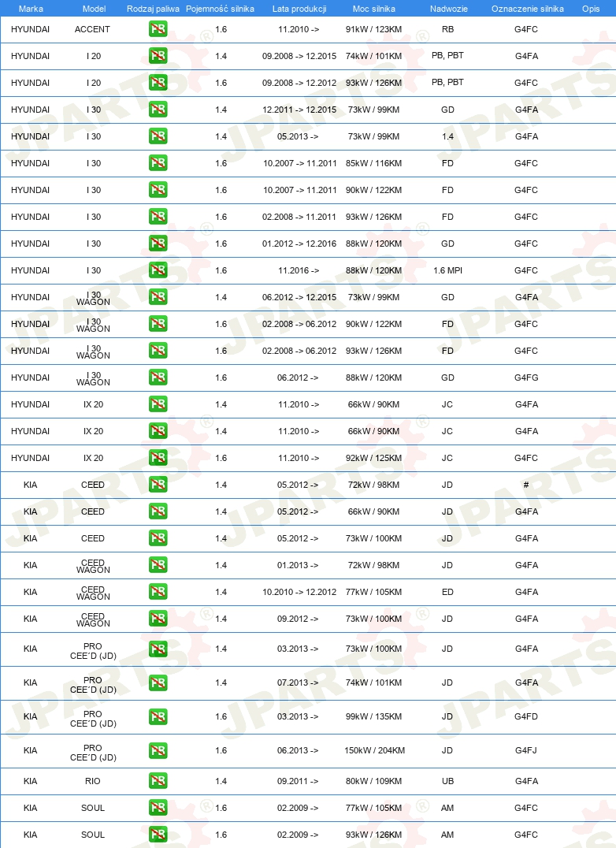This screenshot has height=848, width=616.
Task: Click the 91kW / 123KM power cell
Action: (374, 29)
